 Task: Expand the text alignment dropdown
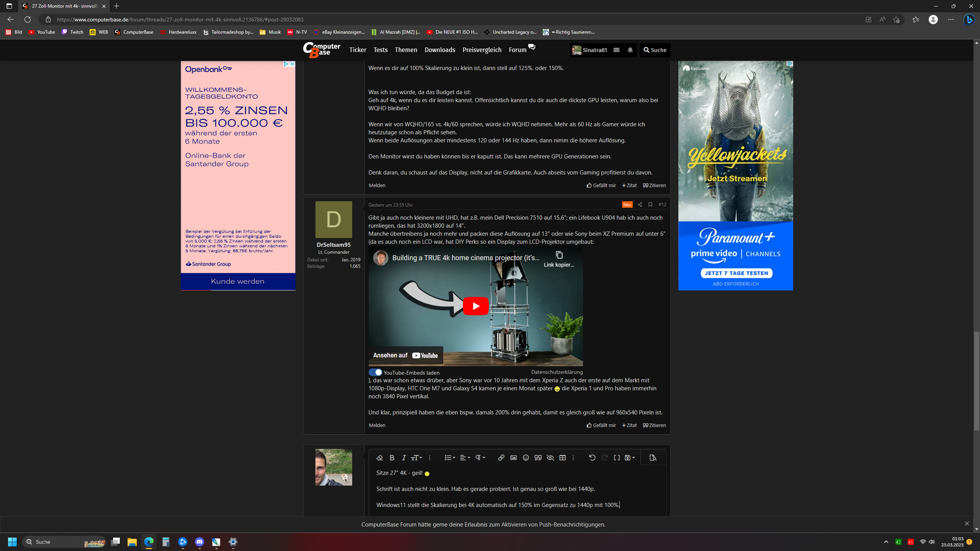464,458
